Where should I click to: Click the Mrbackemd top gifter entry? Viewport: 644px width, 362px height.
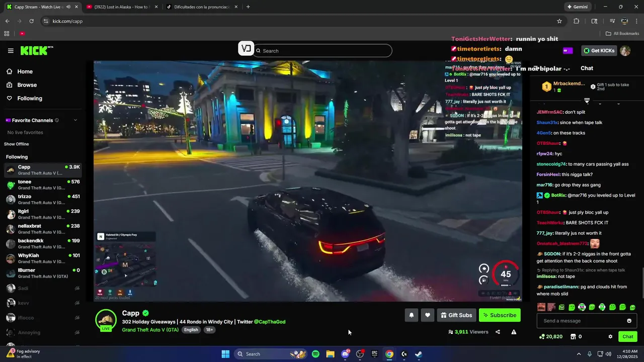tap(564, 86)
